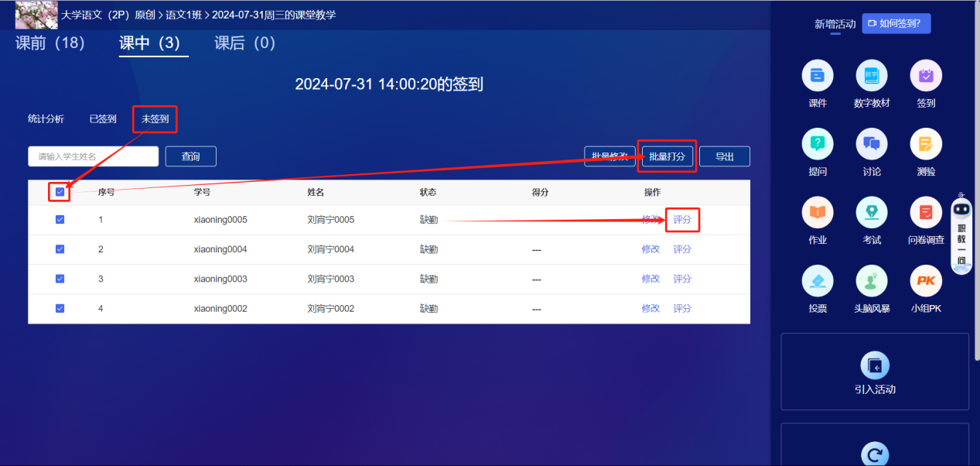Focus the student name search field
This screenshot has width=980, height=466.
pos(94,156)
